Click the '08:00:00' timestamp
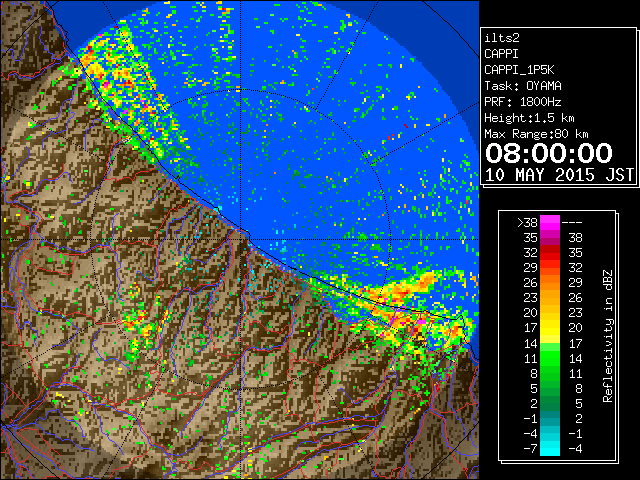 (x=549, y=153)
